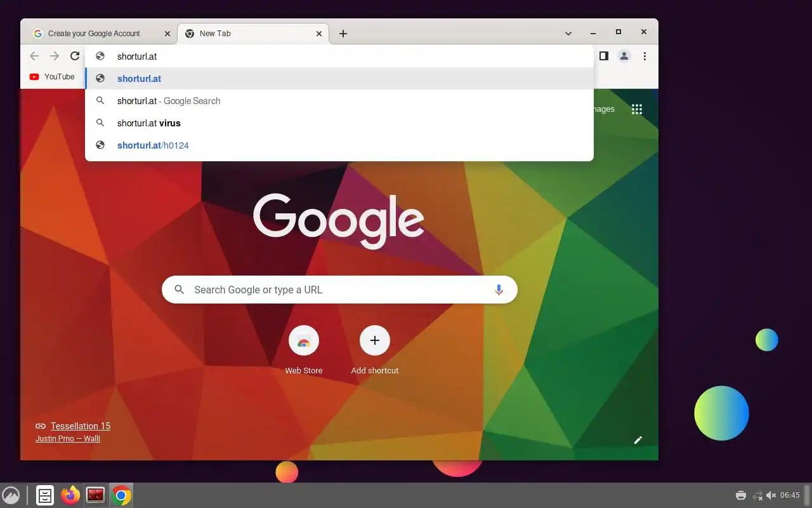Open the Justin Prno — Walli link
Screen dimensions: 812x508
click(x=68, y=438)
